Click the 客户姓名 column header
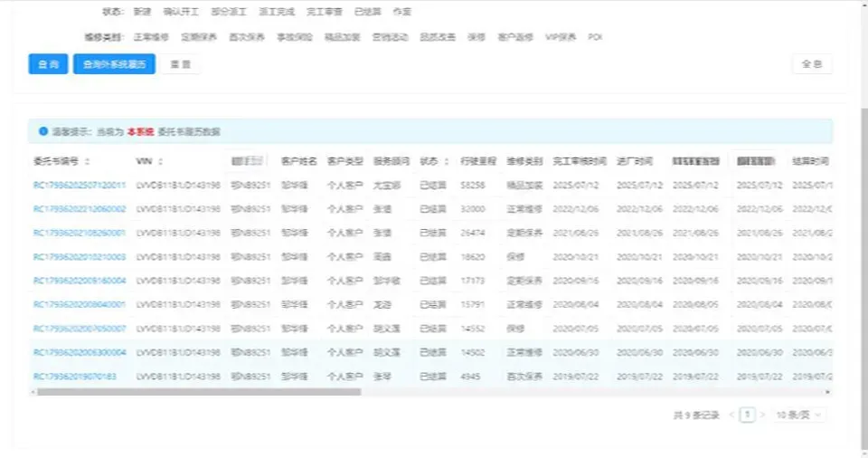This screenshot has height=458, width=868. coord(299,161)
